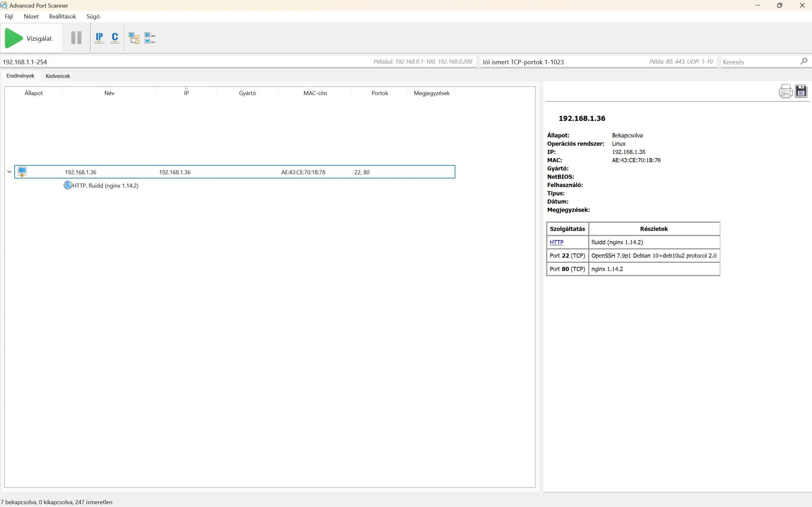This screenshot has height=507, width=812.
Task: Select the computer icon for 192.168.1.36
Action: click(x=22, y=172)
